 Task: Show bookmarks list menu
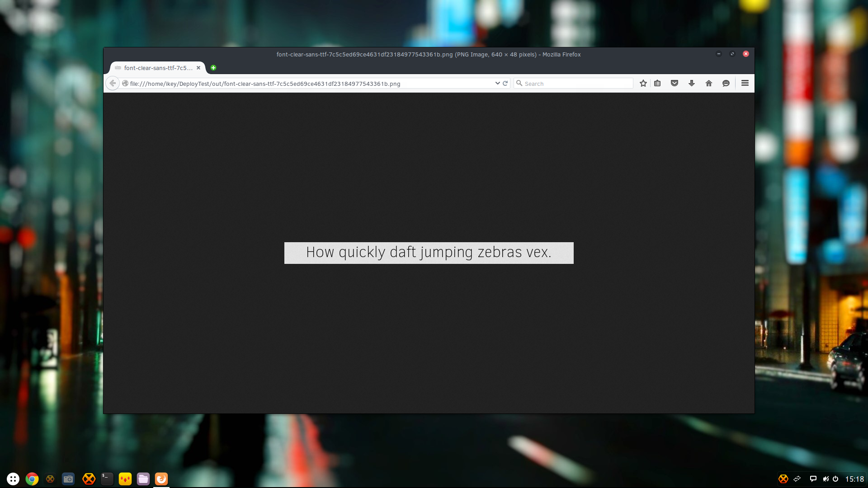657,84
